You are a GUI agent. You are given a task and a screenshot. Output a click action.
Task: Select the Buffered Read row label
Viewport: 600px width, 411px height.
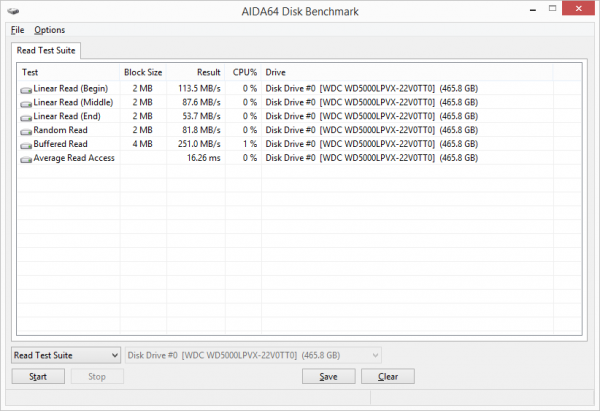[x=60, y=144]
